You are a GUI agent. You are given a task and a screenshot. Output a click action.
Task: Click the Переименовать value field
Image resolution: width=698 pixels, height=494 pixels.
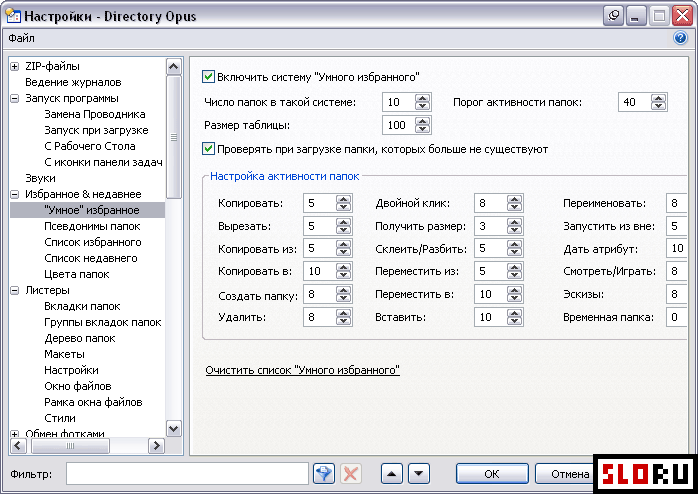click(x=677, y=203)
